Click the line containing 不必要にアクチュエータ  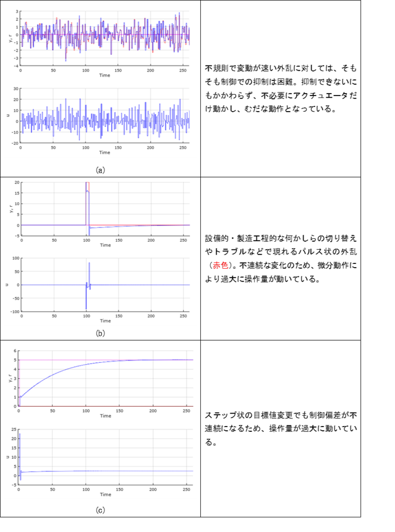click(x=281, y=96)
